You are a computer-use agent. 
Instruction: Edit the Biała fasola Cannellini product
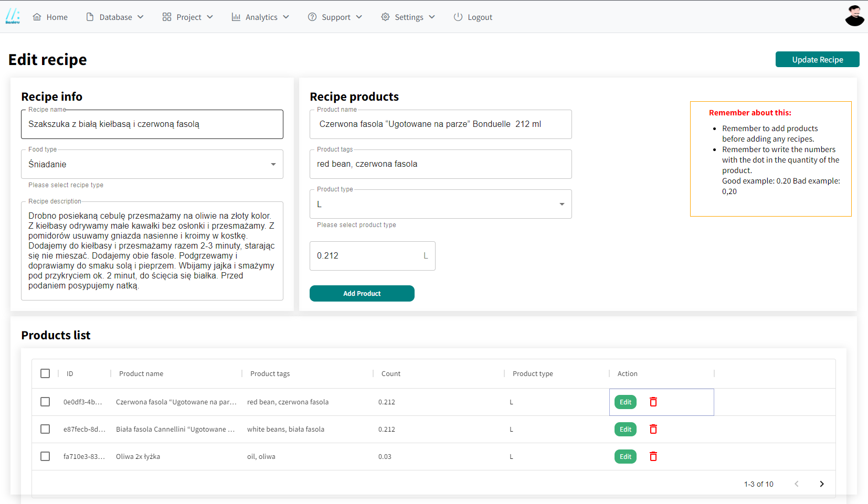click(x=625, y=429)
